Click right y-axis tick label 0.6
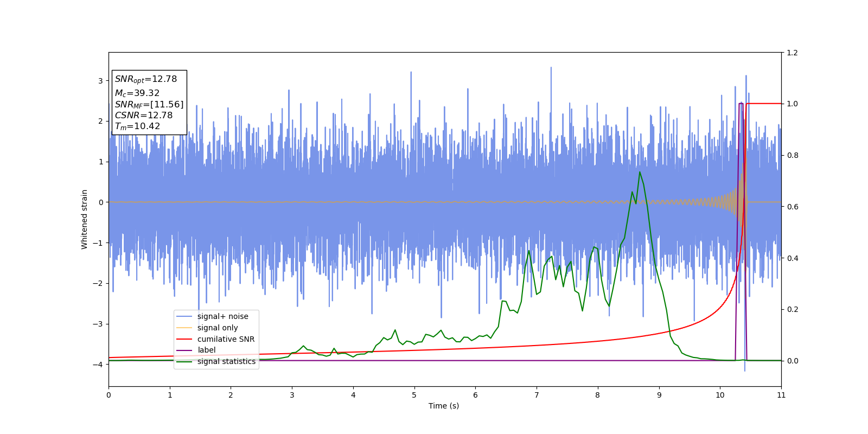This screenshot has height=434, width=868. coord(793,207)
